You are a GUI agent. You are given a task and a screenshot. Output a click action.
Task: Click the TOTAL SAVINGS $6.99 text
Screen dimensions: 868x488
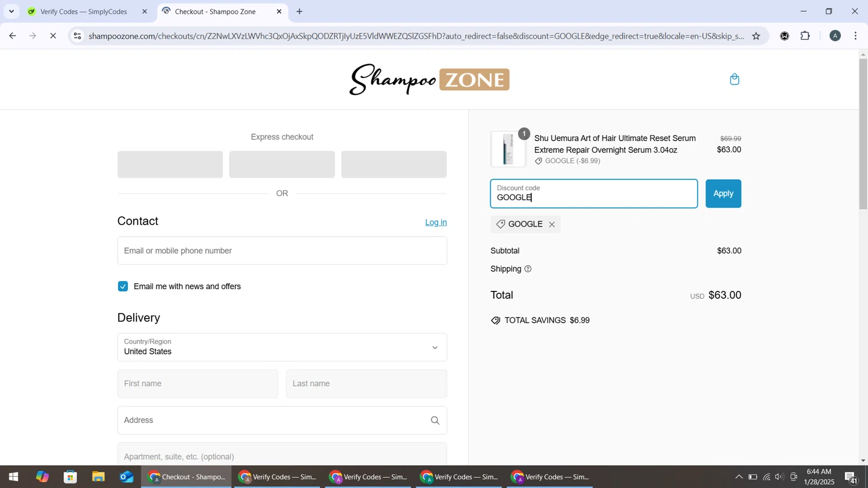tap(547, 320)
